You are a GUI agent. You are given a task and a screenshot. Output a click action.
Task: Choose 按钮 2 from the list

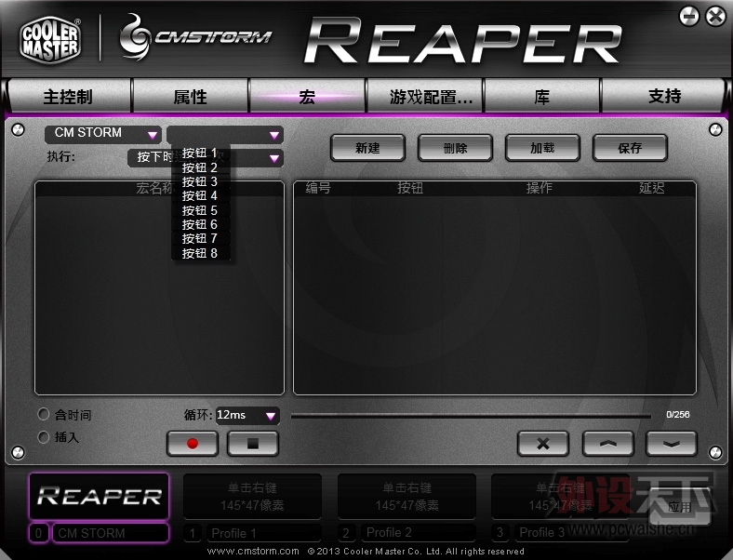[x=201, y=167]
